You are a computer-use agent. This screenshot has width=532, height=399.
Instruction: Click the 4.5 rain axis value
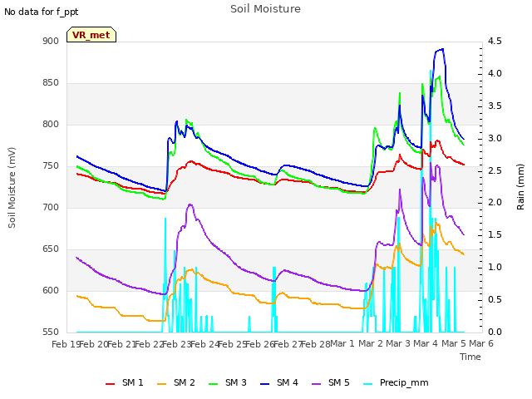[x=495, y=42]
